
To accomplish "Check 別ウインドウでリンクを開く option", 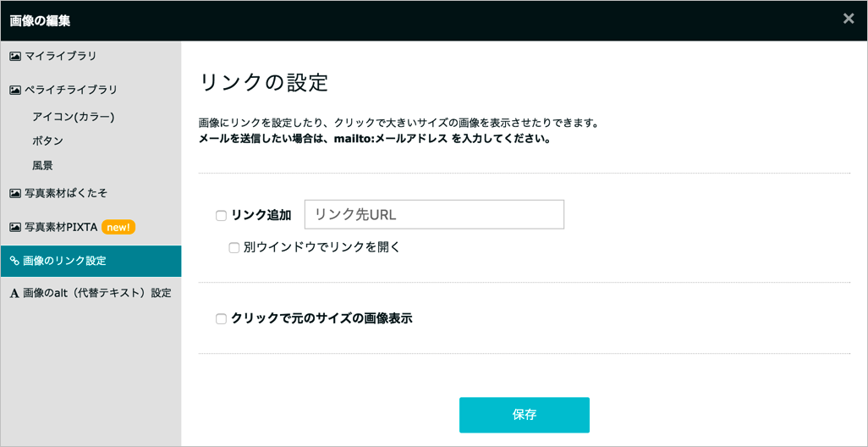I will point(234,247).
